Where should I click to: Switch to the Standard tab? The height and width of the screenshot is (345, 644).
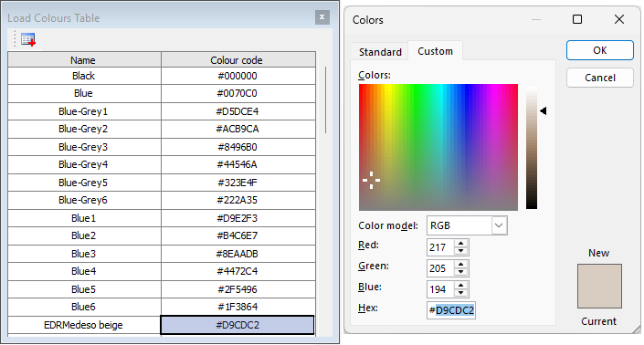point(380,52)
